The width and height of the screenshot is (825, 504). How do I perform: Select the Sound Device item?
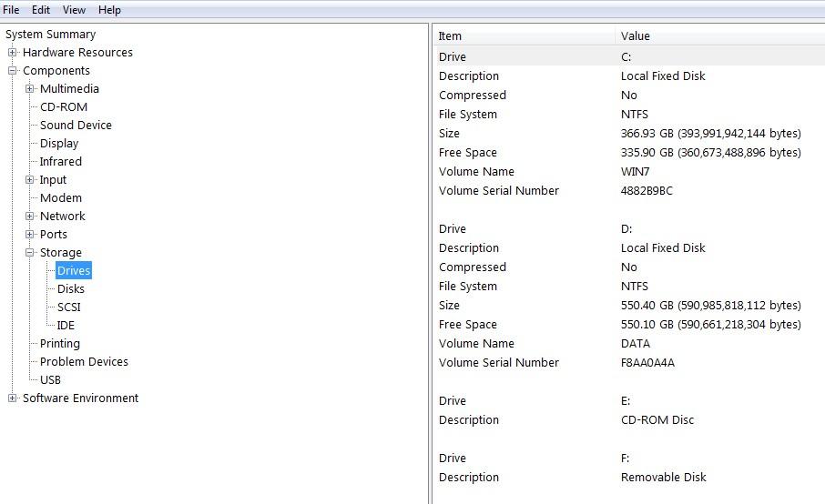click(x=76, y=126)
